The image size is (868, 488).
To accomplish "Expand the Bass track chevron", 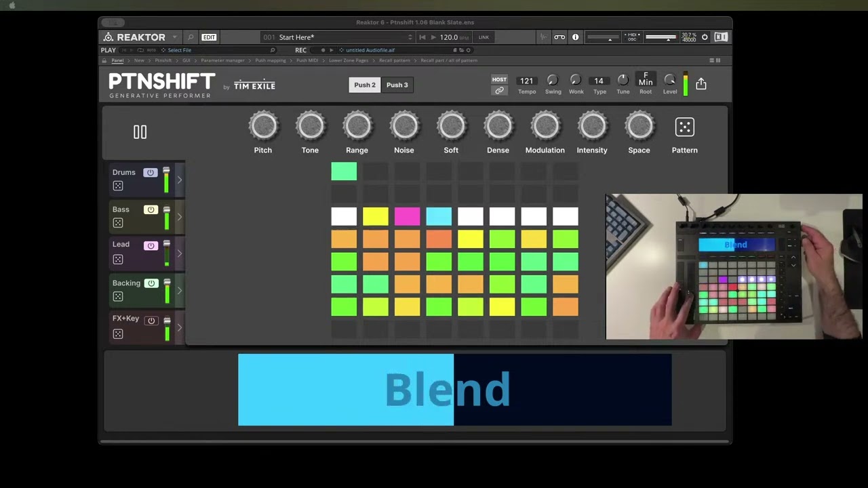I will pyautogui.click(x=180, y=217).
